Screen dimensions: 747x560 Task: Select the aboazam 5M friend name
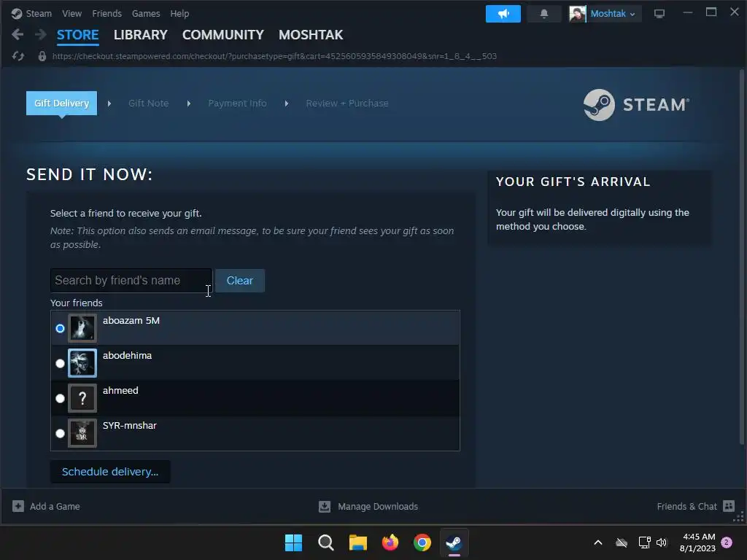point(131,321)
